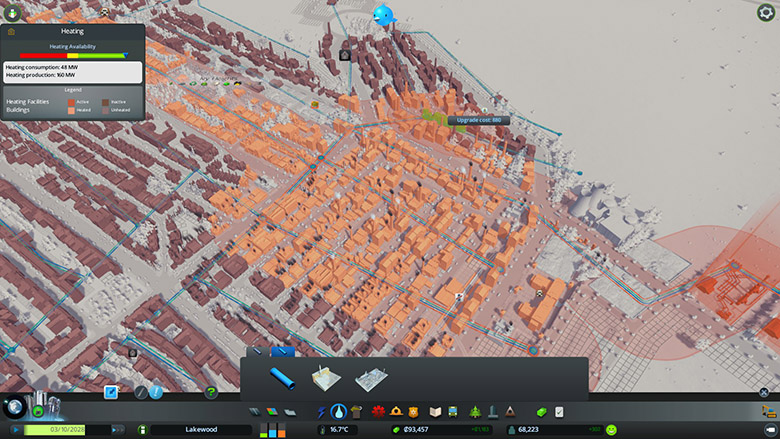
Task: Click the Heated buildings color swatch
Action: coord(71,110)
